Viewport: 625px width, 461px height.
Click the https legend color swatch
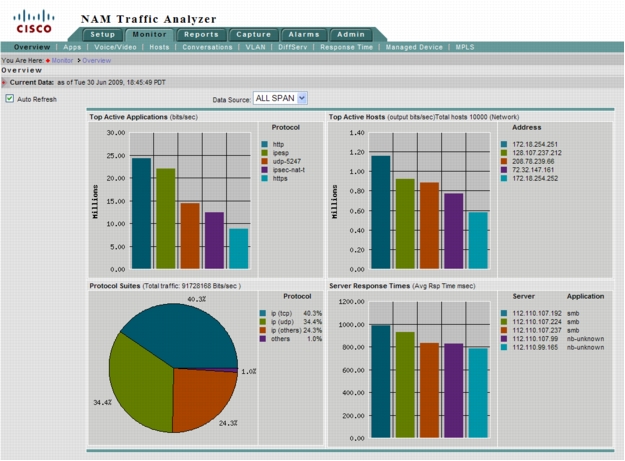[x=265, y=178]
